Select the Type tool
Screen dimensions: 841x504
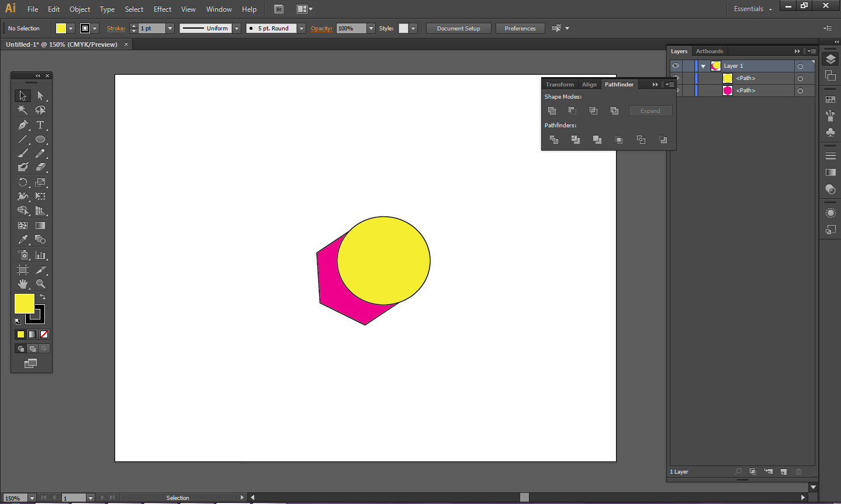40,125
